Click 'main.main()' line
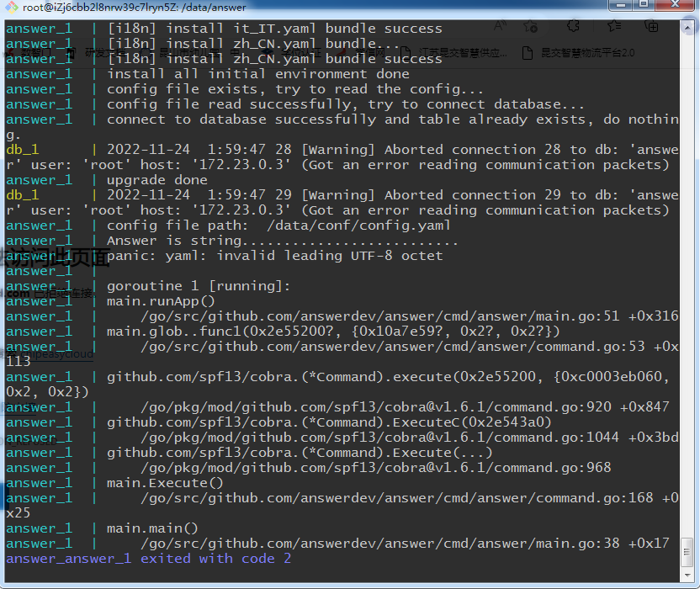700x589 pixels. point(152,528)
